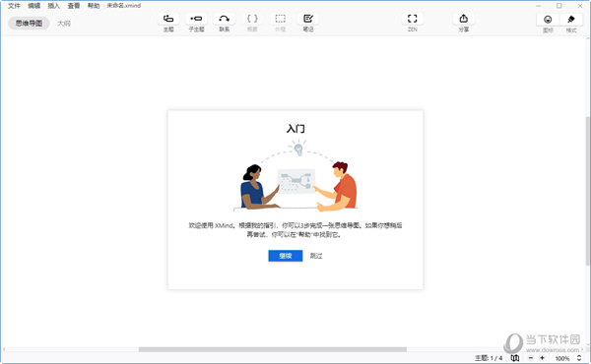Click the 联系 (Relationship) toolbar icon
Image resolution: width=591 pixels, height=364 pixels.
224,19
